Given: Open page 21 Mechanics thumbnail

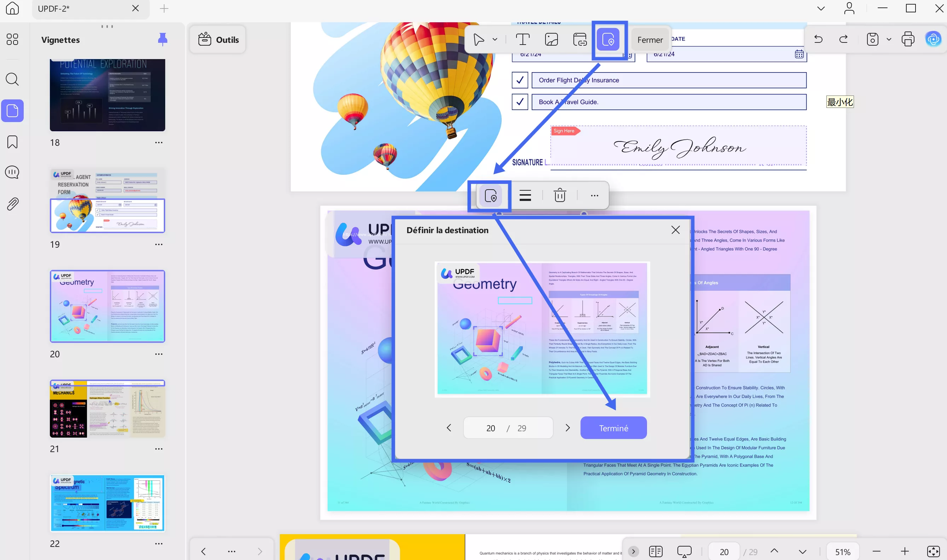Looking at the screenshot, I should pos(108,409).
